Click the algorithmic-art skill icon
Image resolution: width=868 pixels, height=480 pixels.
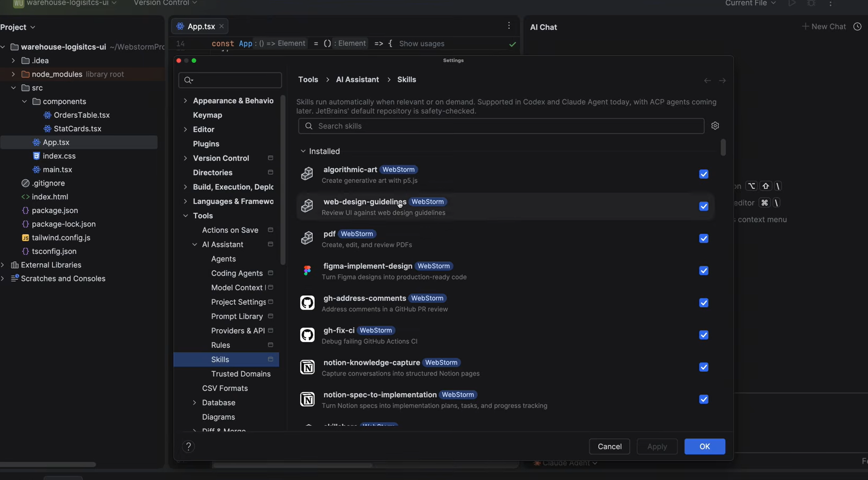pos(307,174)
